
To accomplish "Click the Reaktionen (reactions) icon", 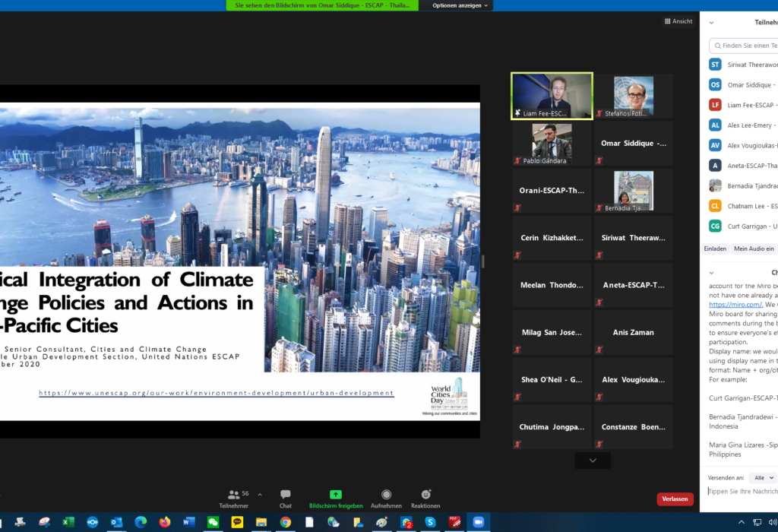I will pyautogui.click(x=425, y=495).
